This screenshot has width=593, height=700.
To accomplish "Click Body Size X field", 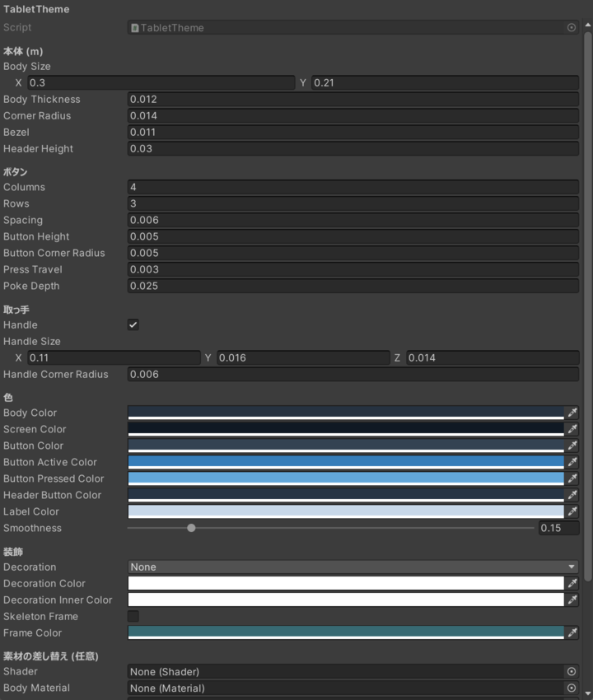I will (x=161, y=82).
